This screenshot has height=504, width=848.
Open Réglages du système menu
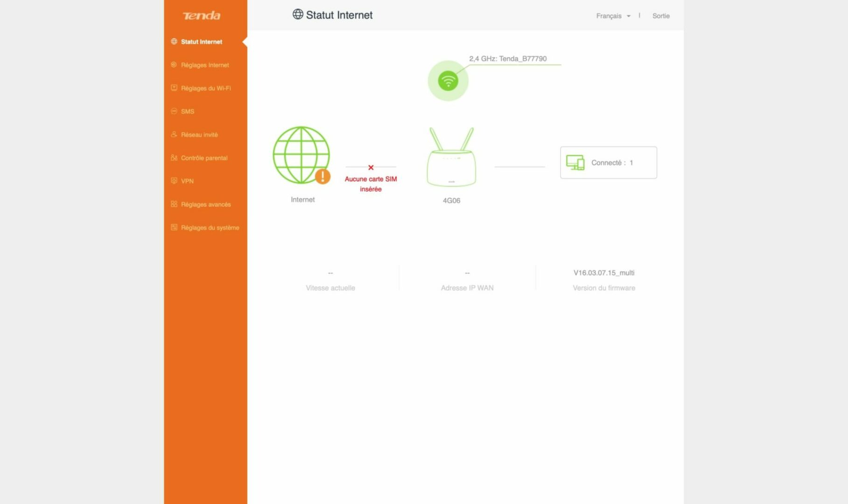[x=210, y=228]
